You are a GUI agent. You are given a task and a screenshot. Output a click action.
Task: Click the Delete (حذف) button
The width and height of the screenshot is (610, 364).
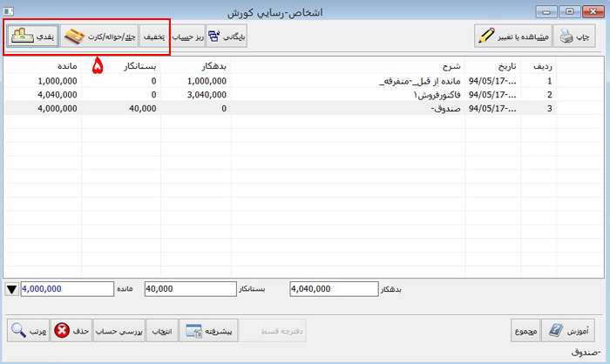click(x=72, y=331)
